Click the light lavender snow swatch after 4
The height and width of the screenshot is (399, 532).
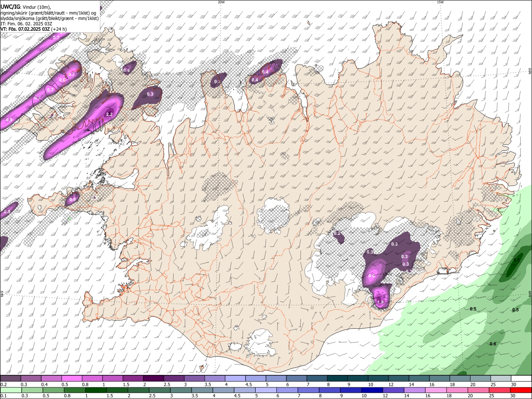click(x=234, y=378)
